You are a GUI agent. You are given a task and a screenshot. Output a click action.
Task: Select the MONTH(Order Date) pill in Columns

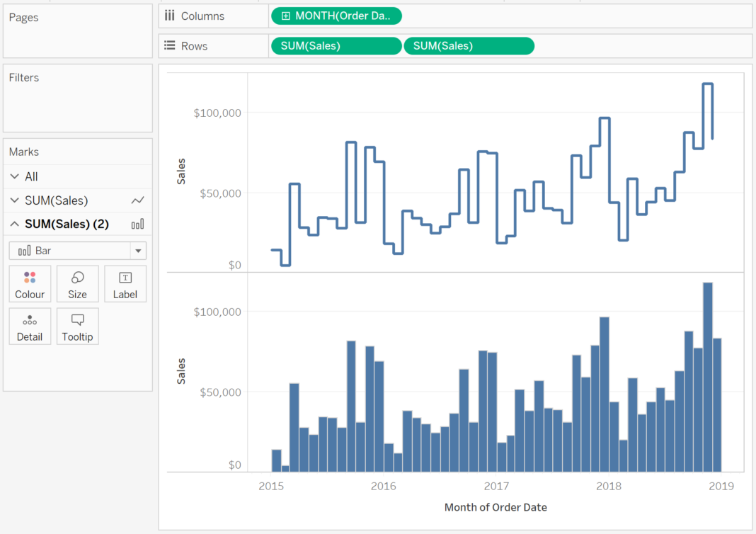(336, 16)
